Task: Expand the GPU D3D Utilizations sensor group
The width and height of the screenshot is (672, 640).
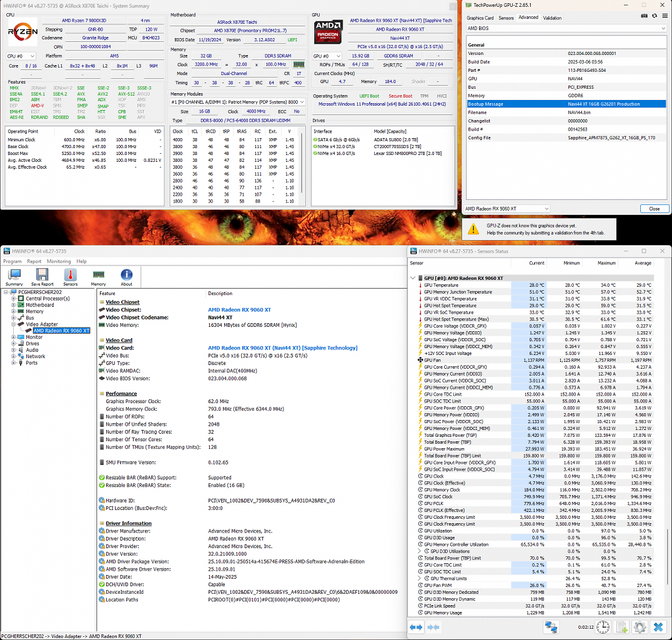Action: tap(420, 551)
